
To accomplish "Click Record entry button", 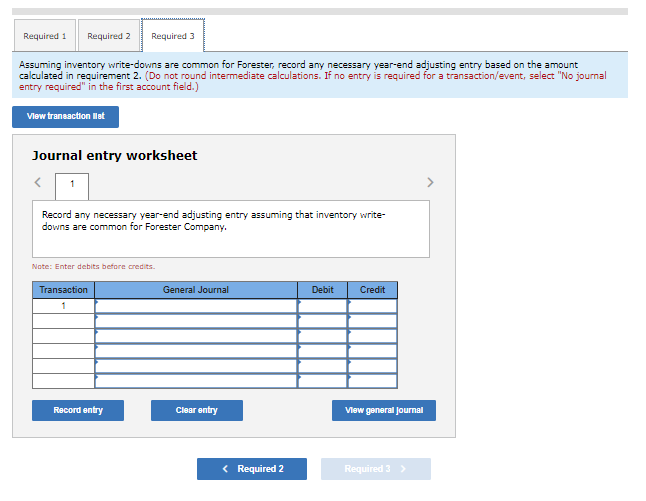I will [78, 410].
